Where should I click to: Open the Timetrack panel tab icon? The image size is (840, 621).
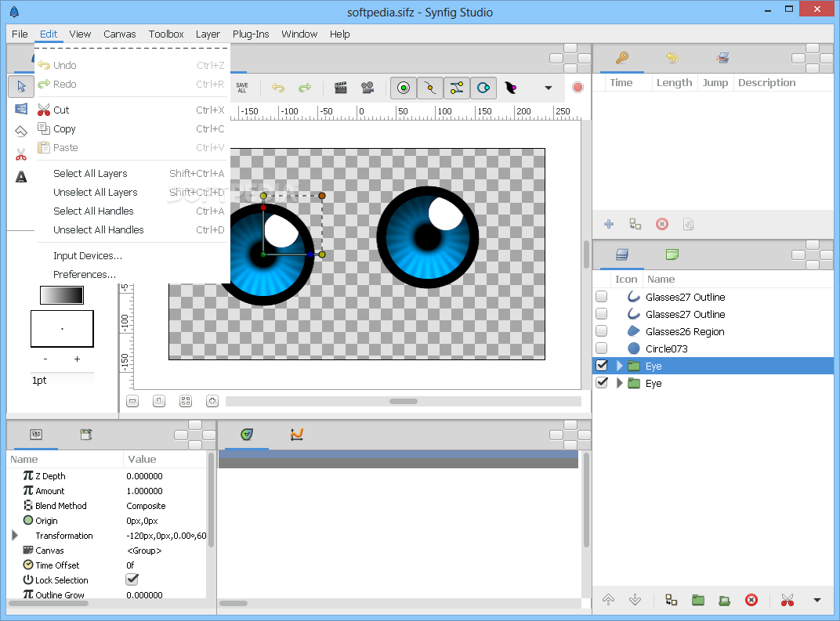pos(246,434)
